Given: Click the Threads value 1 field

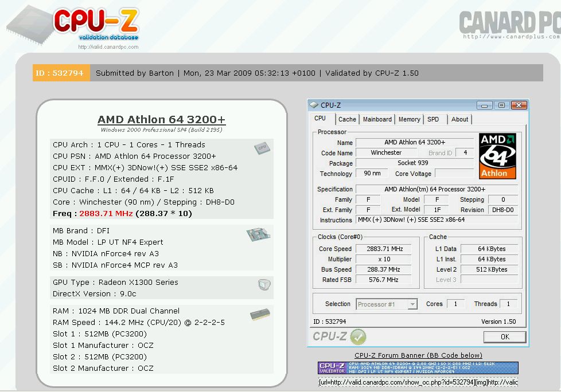Looking at the screenshot, I should [508, 304].
